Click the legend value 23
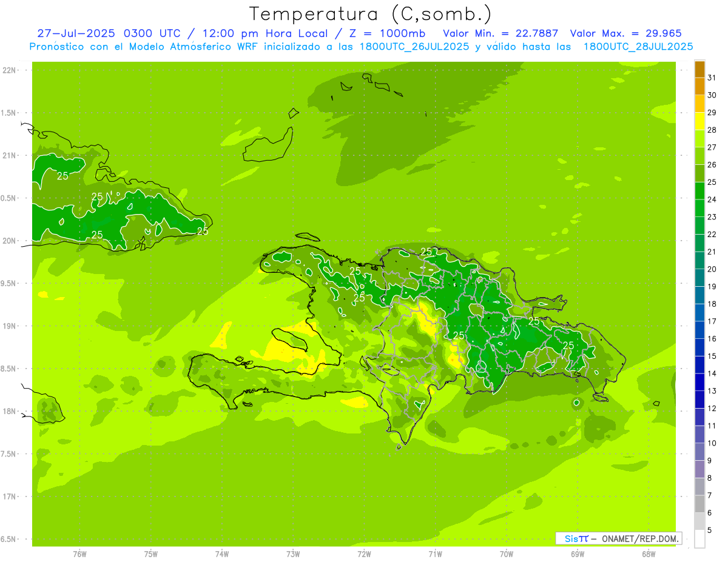The image size is (728, 562). 712,217
